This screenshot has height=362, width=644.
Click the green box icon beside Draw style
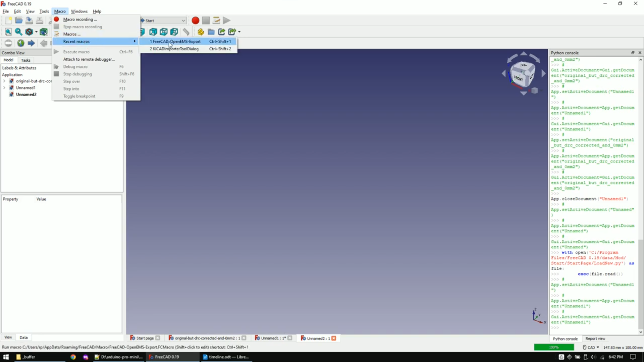point(44,32)
